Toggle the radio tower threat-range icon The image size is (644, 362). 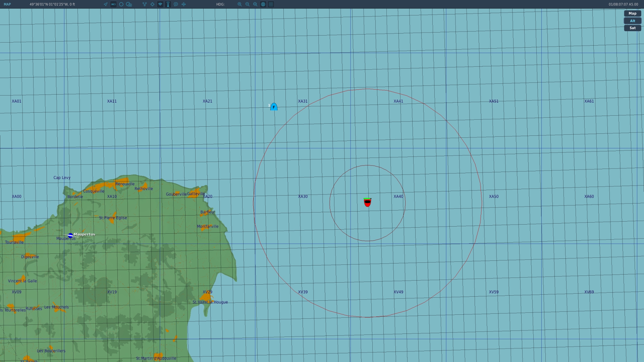click(168, 4)
